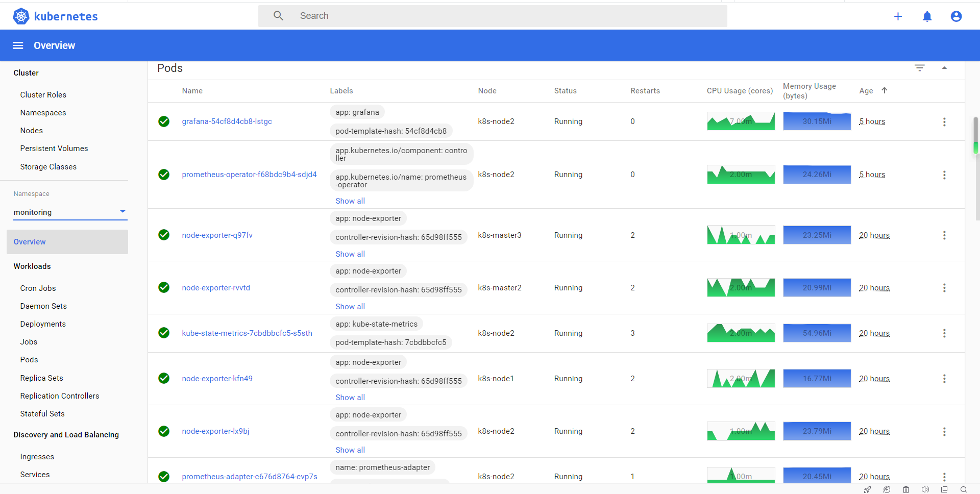Viewport: 980px width, 494px height.
Task: Open Services in sidebar
Action: [x=35, y=475]
